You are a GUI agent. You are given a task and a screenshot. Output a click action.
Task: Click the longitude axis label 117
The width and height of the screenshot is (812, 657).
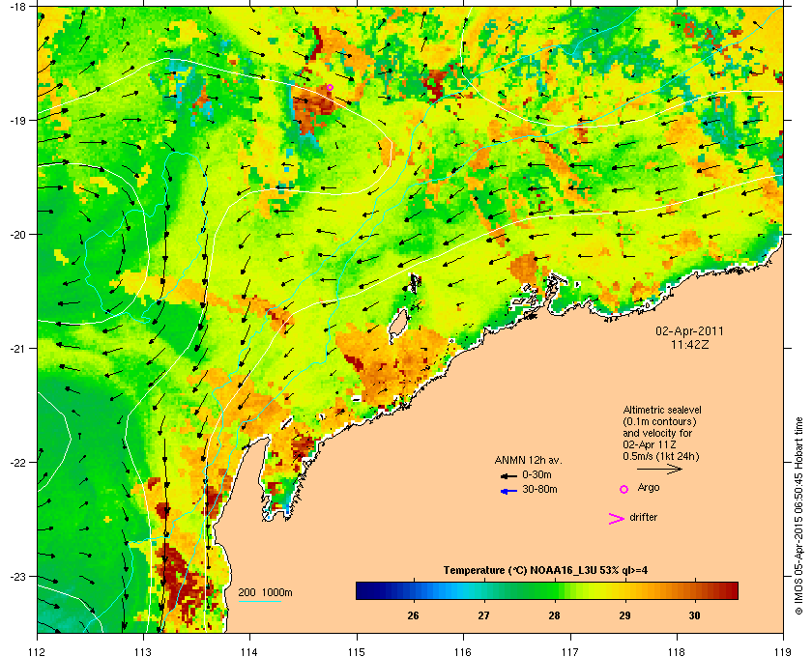[570, 652]
